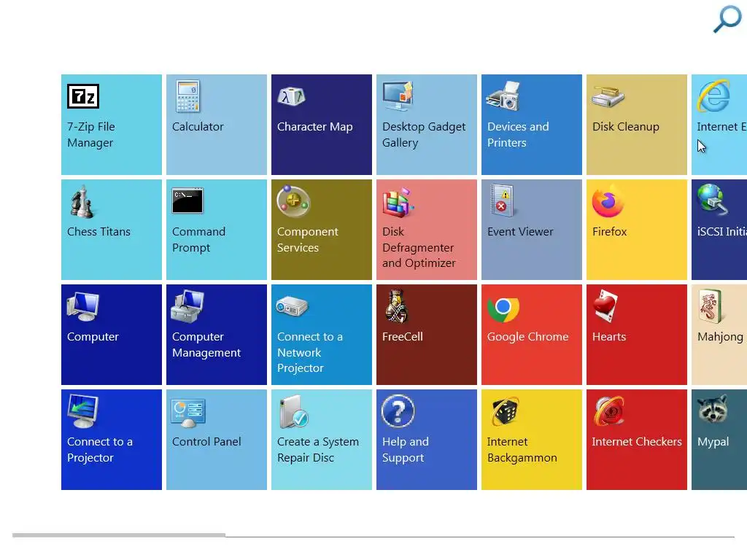
Task: Open Help and Support tile
Action: coord(427,440)
